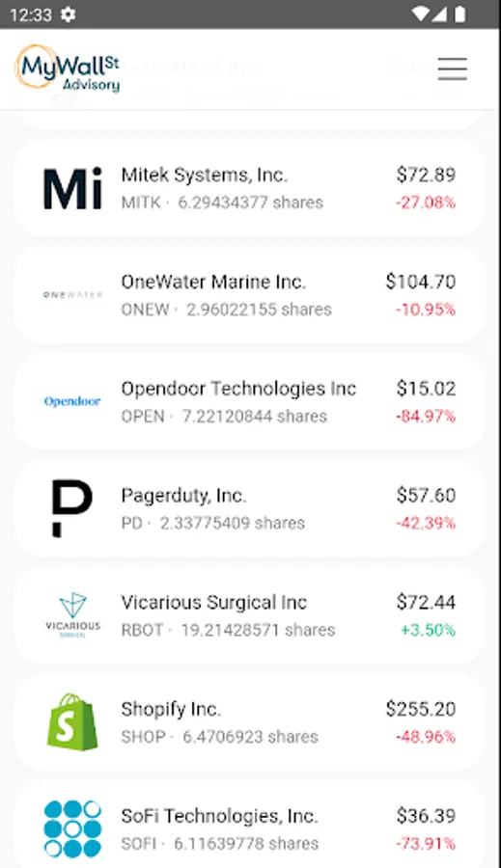The width and height of the screenshot is (501, 868).
Task: Open the Mitek Systems, Inc. holding
Action: point(249,188)
